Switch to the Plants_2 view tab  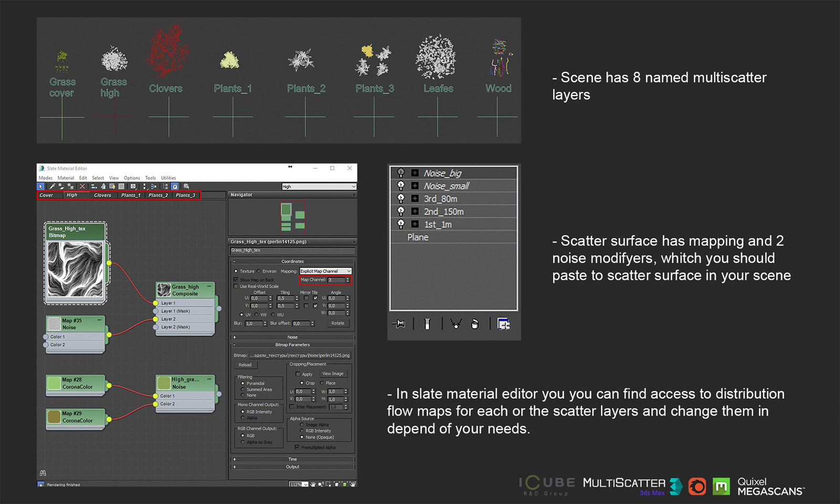(158, 195)
